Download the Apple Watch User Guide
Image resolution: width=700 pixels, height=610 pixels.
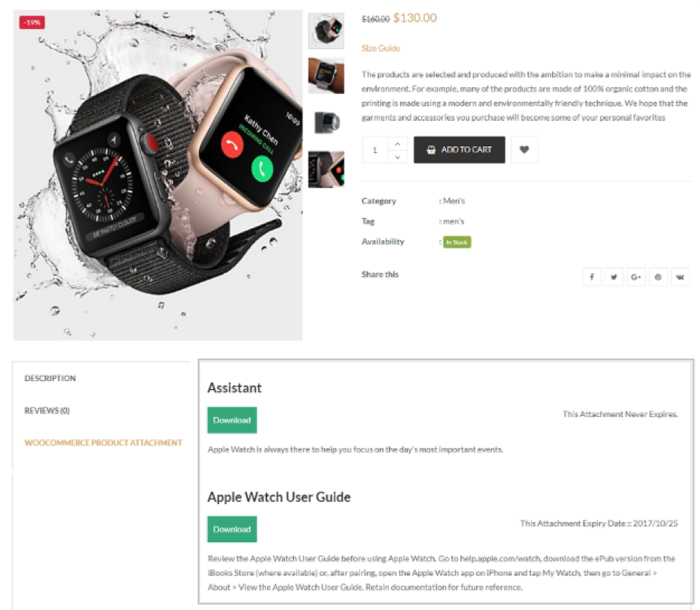[232, 529]
